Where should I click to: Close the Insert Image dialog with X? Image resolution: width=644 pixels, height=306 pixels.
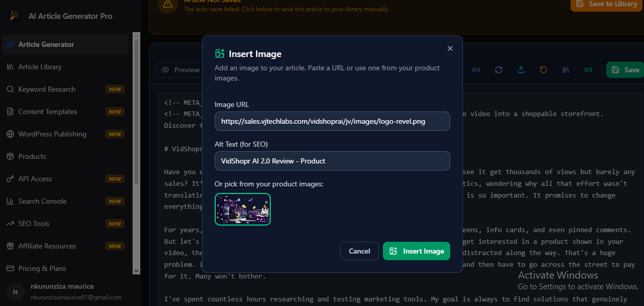coord(450,48)
